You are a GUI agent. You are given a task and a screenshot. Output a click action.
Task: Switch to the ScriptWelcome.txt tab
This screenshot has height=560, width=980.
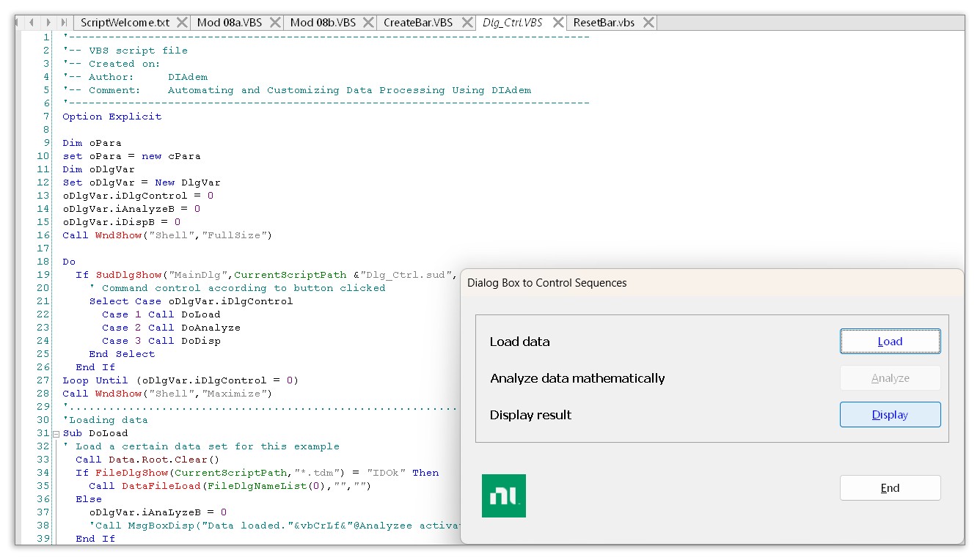125,23
